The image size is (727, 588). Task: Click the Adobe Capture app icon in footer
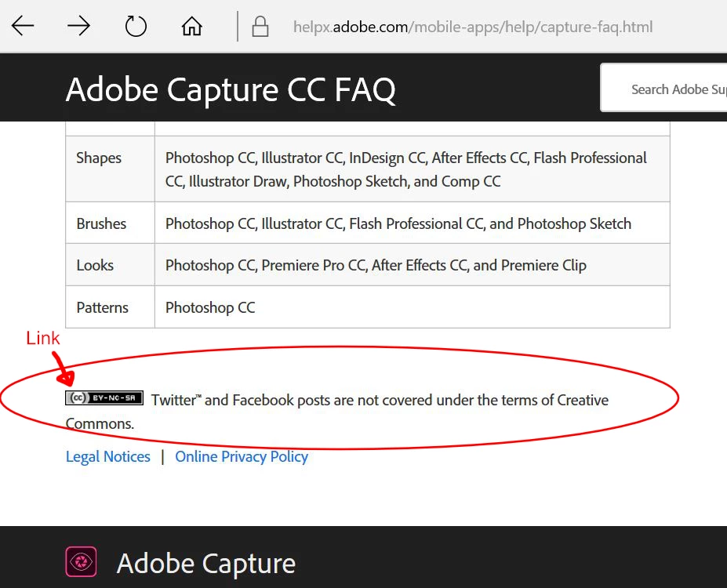tap(81, 561)
